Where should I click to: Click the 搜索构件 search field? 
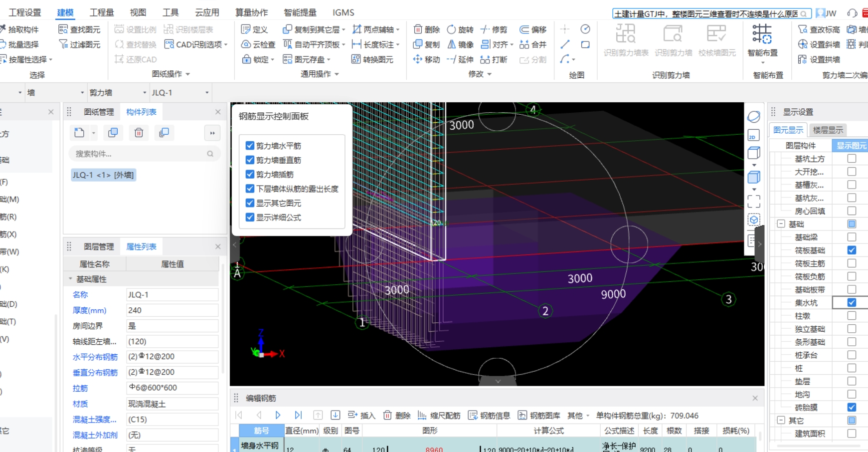144,154
